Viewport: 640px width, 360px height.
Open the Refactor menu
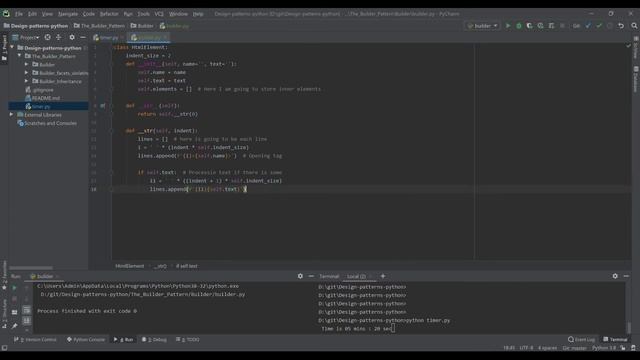(109, 14)
